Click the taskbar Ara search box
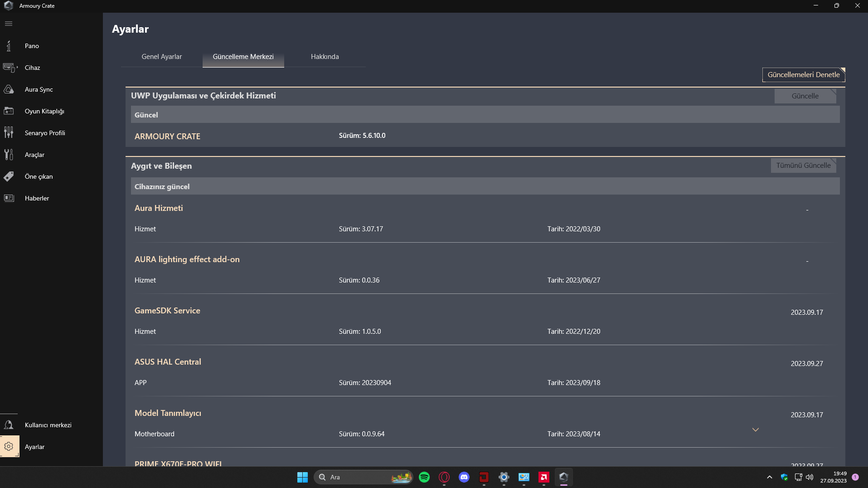 (x=364, y=477)
